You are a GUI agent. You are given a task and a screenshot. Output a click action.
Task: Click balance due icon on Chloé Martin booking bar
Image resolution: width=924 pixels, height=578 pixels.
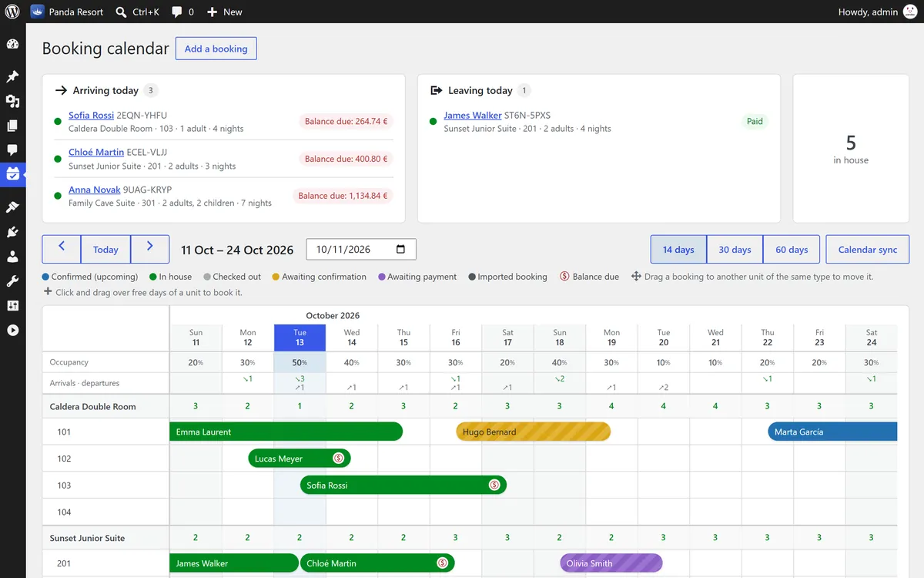pos(442,563)
